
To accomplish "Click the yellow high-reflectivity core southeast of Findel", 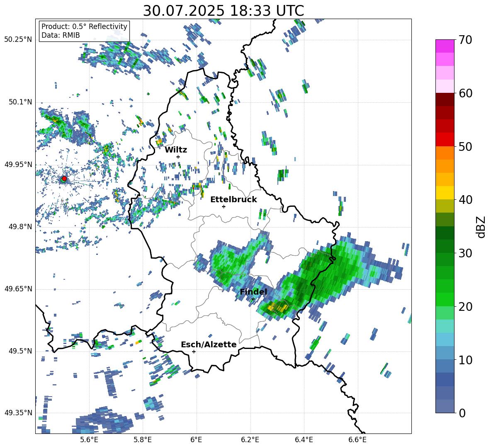I will pyautogui.click(x=277, y=307).
